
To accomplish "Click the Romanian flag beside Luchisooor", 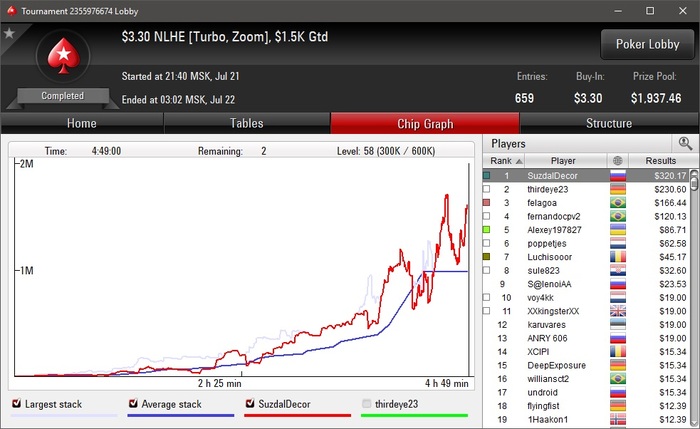I will click(x=618, y=257).
